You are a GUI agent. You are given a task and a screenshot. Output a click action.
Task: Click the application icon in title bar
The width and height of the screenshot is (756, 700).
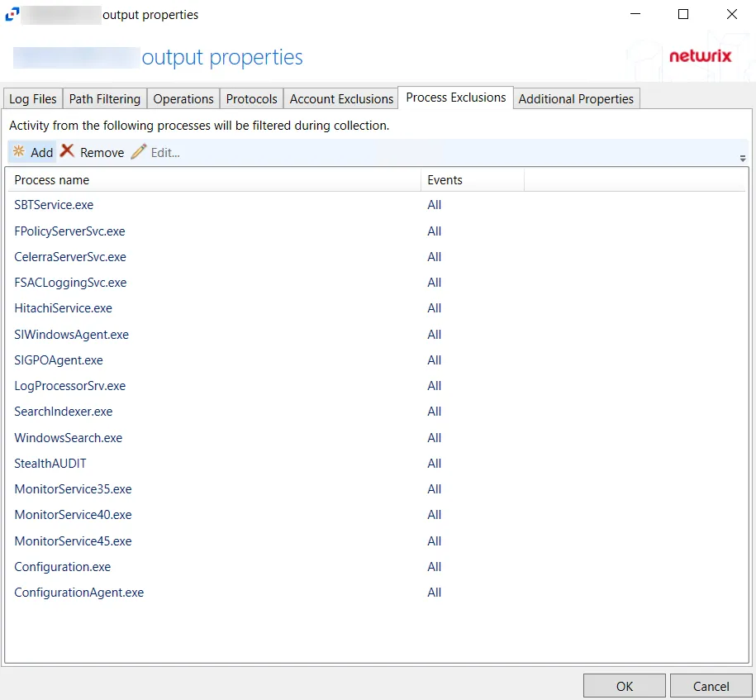[x=12, y=15]
